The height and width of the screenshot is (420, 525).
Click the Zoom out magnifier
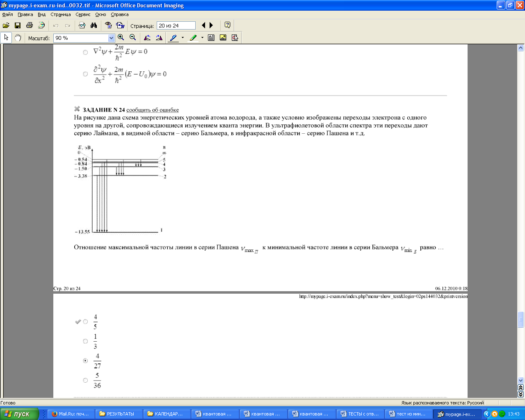point(132,38)
